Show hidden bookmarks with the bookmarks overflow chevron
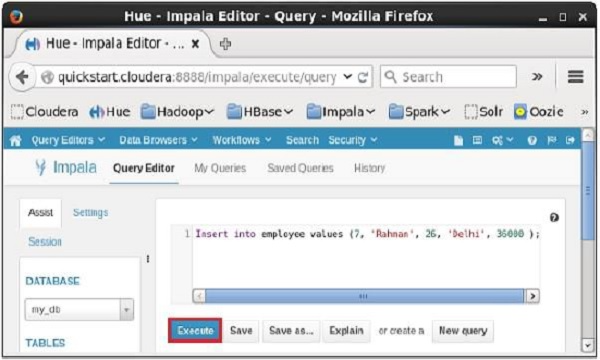The width and height of the screenshot is (600, 360). 584,112
